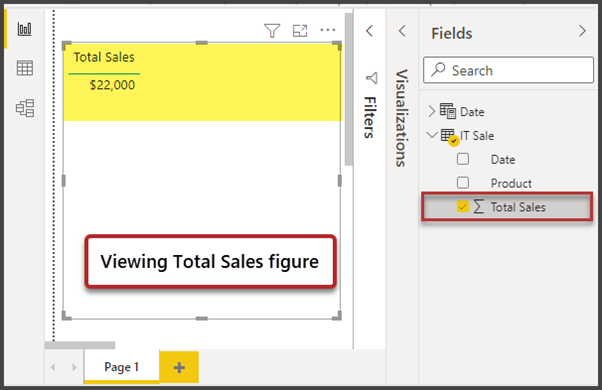602x390 pixels.
Task: Click the visual's filter funnel icon
Action: click(272, 31)
